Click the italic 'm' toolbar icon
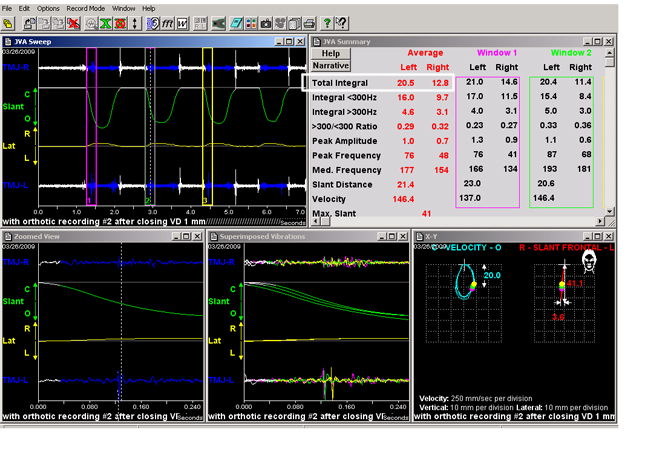648x453 pixels. coord(167,22)
